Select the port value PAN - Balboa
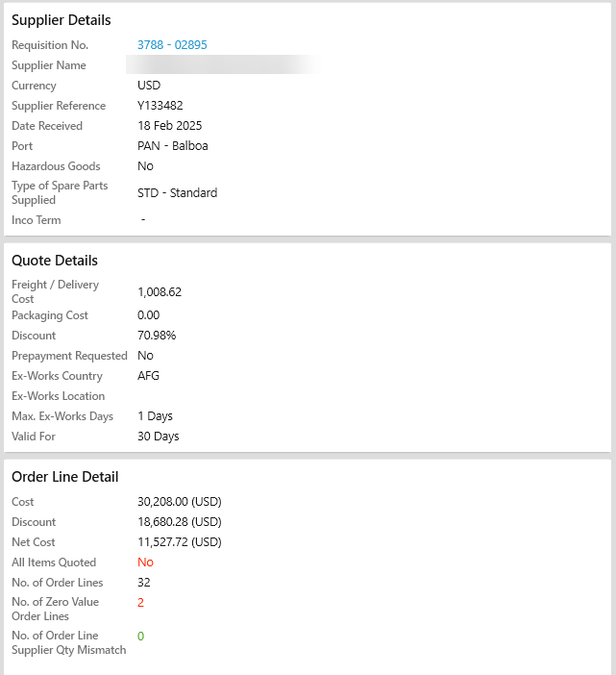This screenshot has width=616, height=675. [173, 146]
